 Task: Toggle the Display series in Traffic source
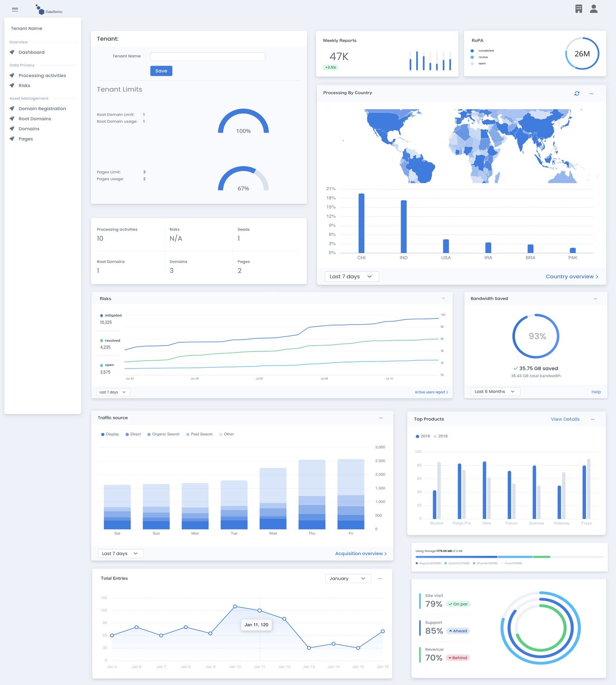110,434
